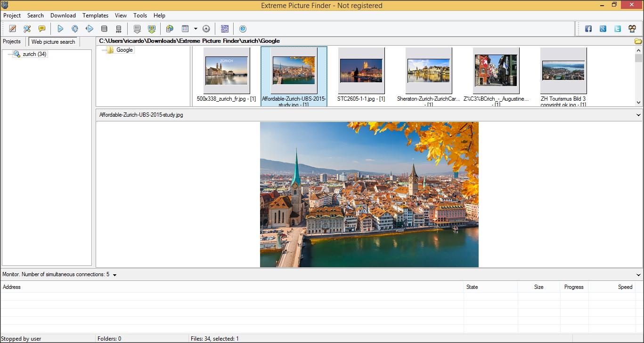
Task: Open the Project menu
Action: (x=12, y=16)
